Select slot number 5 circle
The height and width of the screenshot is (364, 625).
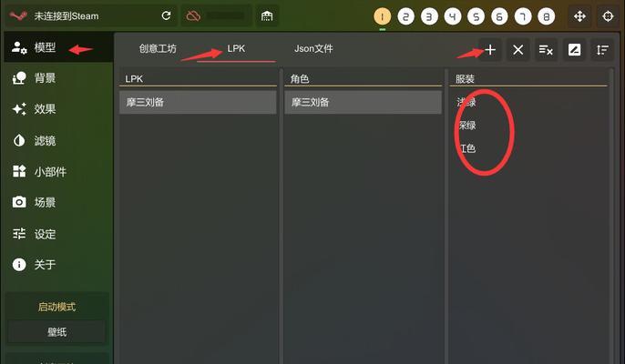[x=476, y=16]
